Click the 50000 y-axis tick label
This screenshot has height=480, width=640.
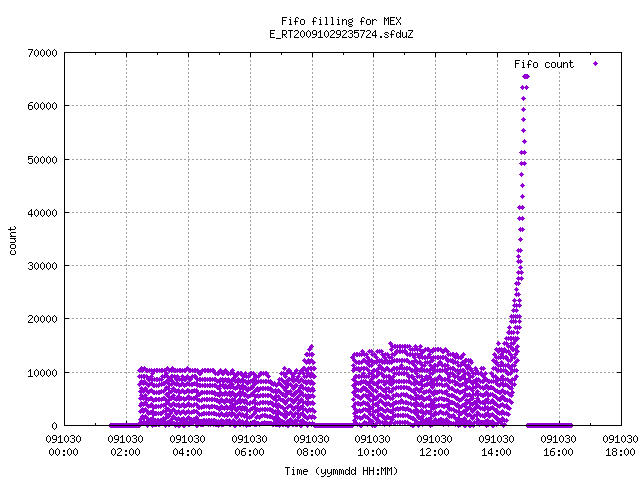42,160
